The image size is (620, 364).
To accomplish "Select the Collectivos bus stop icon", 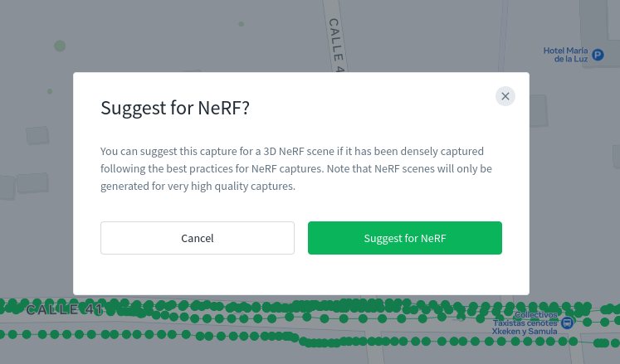I will coord(568,323).
